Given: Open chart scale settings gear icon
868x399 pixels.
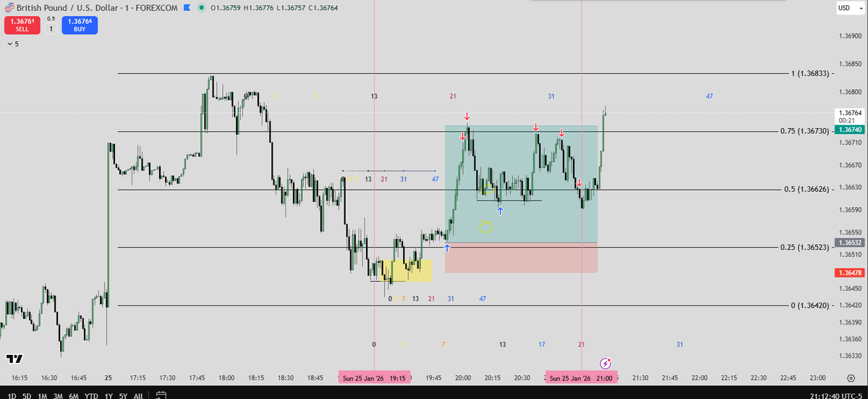Looking at the screenshot, I should (851, 378).
